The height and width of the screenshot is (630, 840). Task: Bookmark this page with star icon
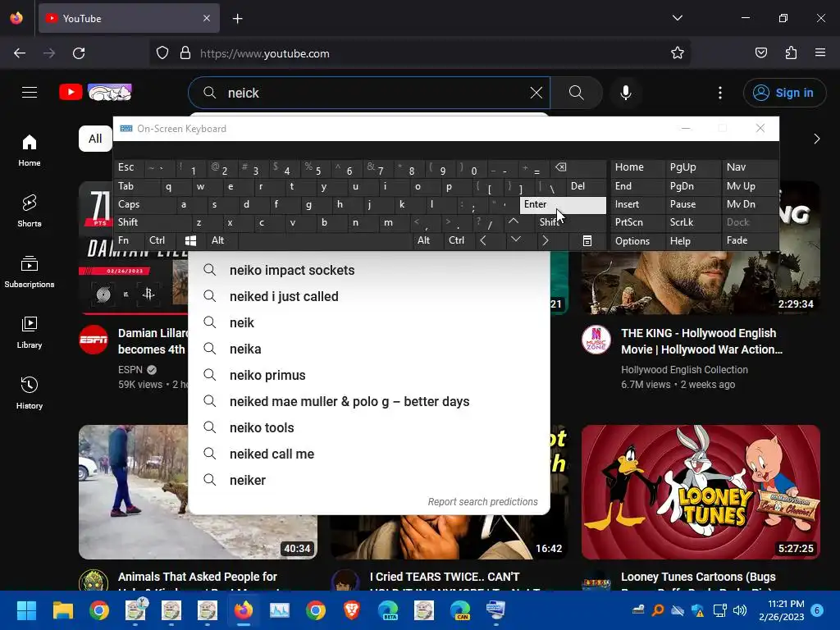coord(677,53)
